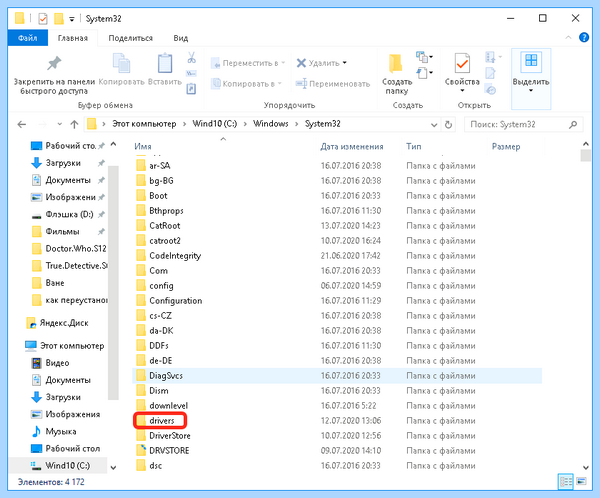Select the DiagSvcs folder row
Image resolution: width=600 pixels, height=498 pixels.
(337, 376)
